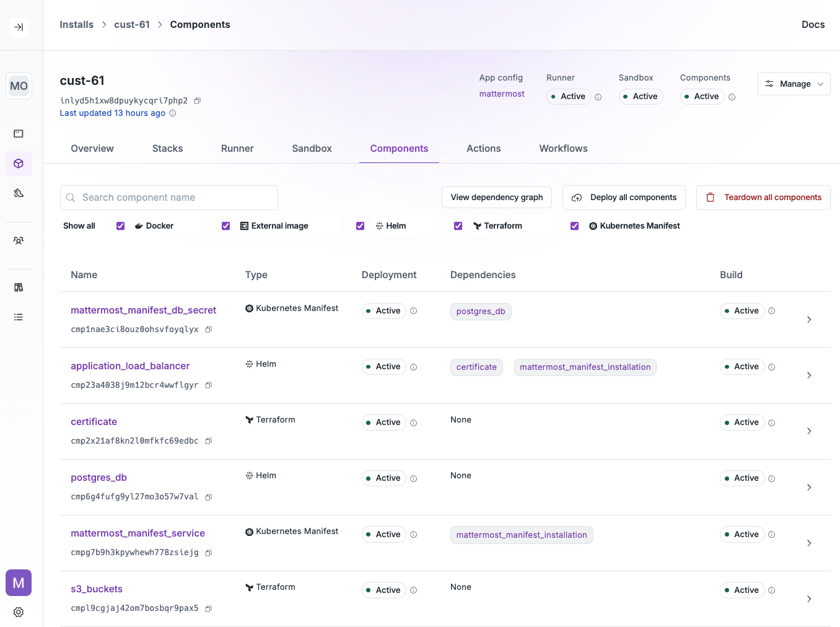The image size is (840, 627).
Task: Copy the cust-61 install ID with copy icon
Action: 197,100
